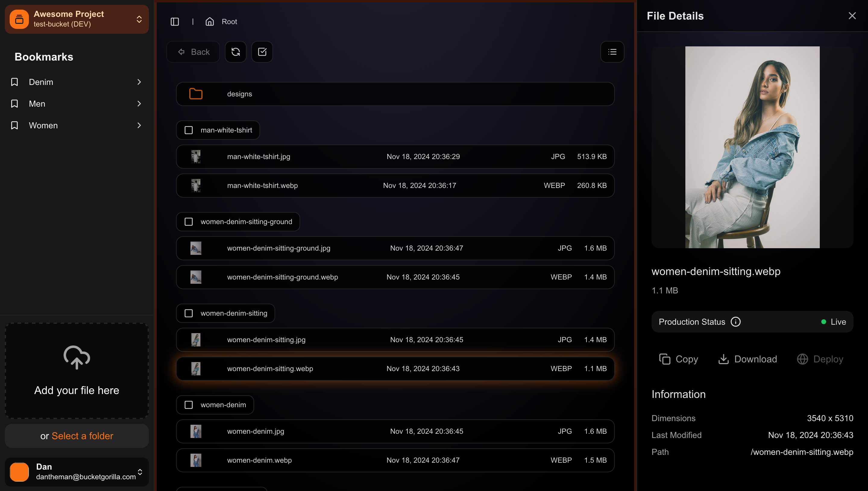This screenshot has height=491, width=868.
Task: Click the Root breadcrumb
Action: point(229,22)
